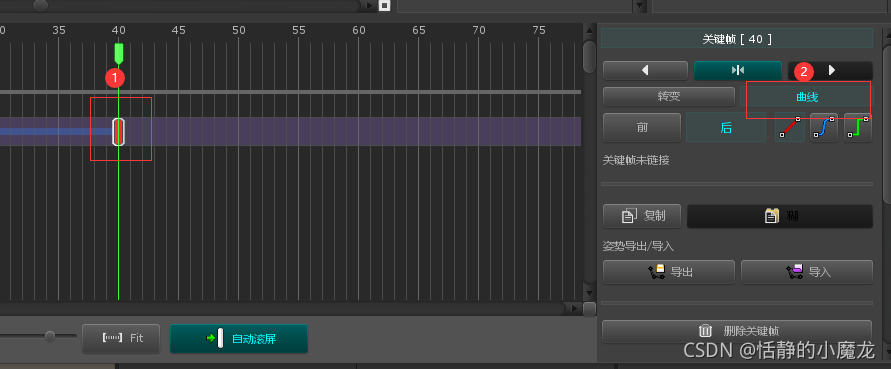Fit timeline with the Fit button

(x=121, y=338)
